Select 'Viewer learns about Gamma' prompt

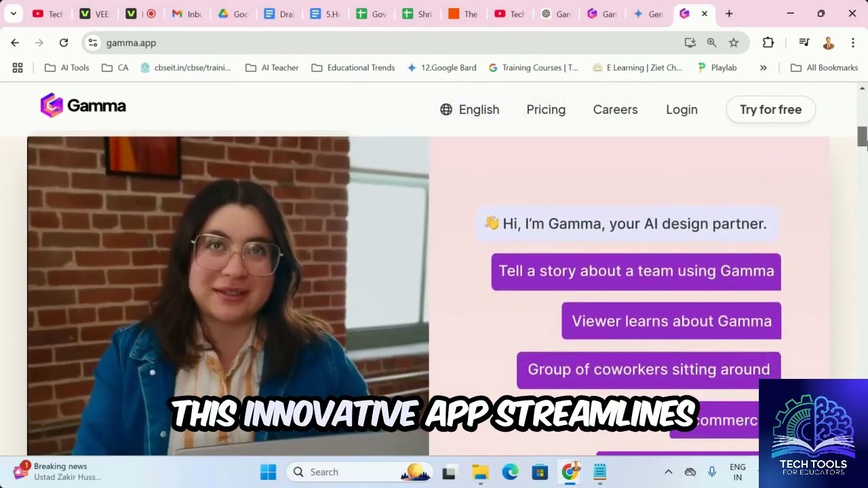pos(671,321)
